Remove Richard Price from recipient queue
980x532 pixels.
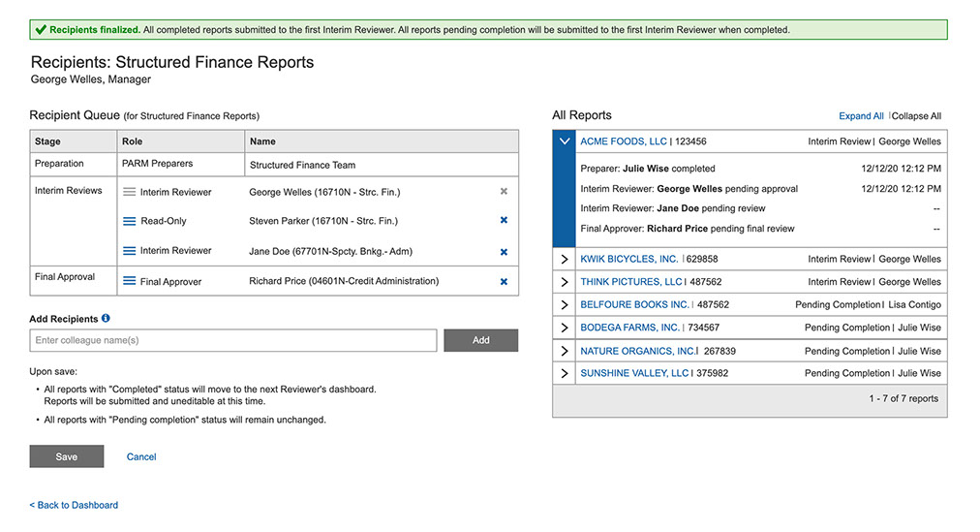click(504, 282)
